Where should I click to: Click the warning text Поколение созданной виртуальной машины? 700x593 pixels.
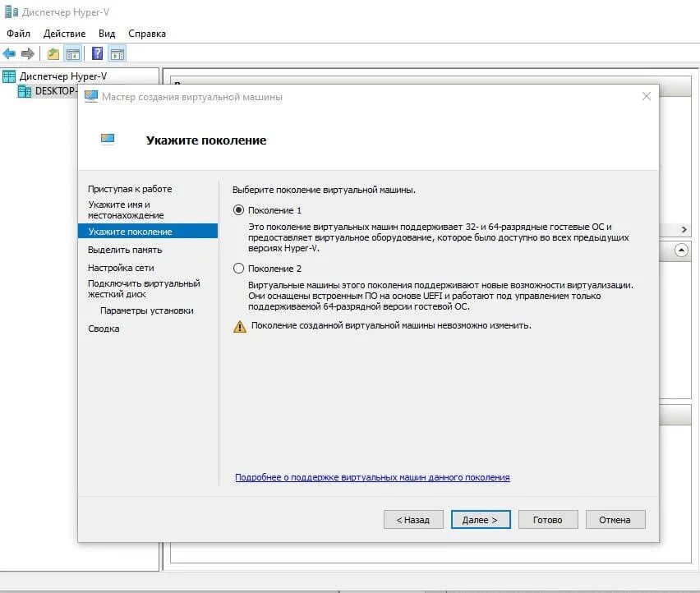coord(391,325)
